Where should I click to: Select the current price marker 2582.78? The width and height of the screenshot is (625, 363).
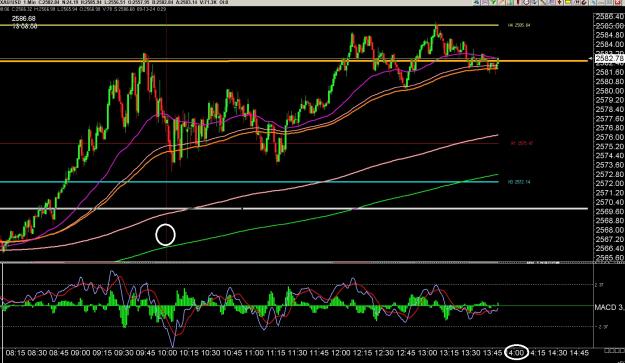[609, 59]
